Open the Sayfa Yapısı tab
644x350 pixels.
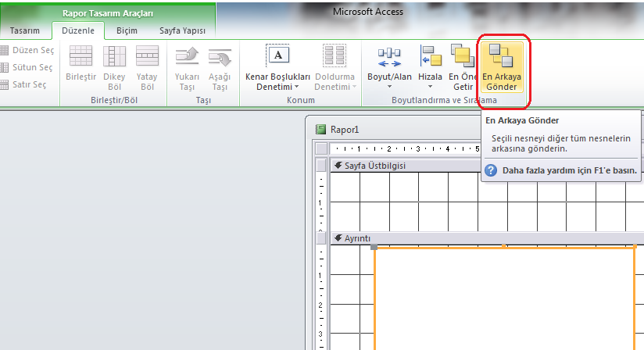(181, 30)
